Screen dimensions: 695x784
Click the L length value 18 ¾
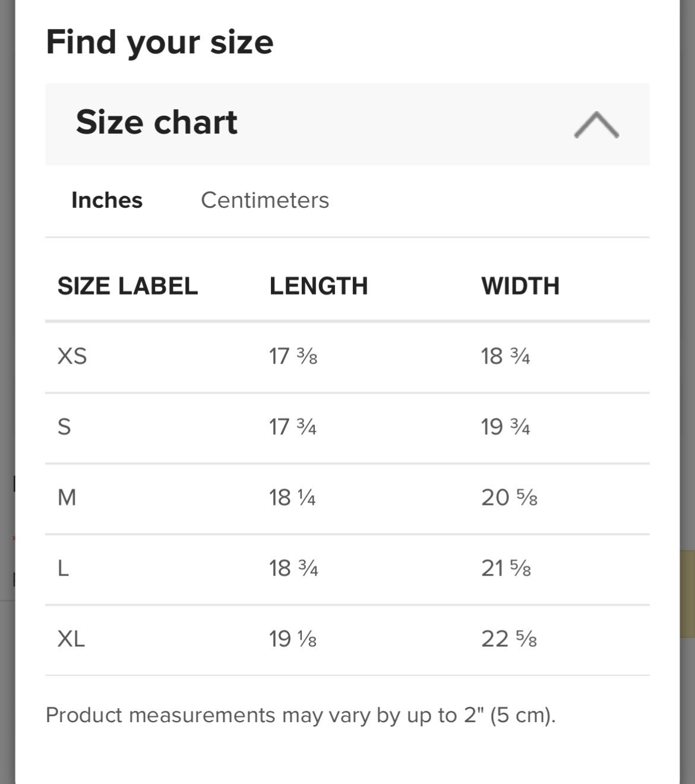(293, 568)
